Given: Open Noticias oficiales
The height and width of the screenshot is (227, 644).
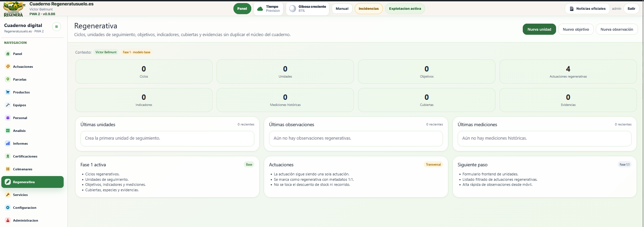Looking at the screenshot, I should click(x=587, y=9).
